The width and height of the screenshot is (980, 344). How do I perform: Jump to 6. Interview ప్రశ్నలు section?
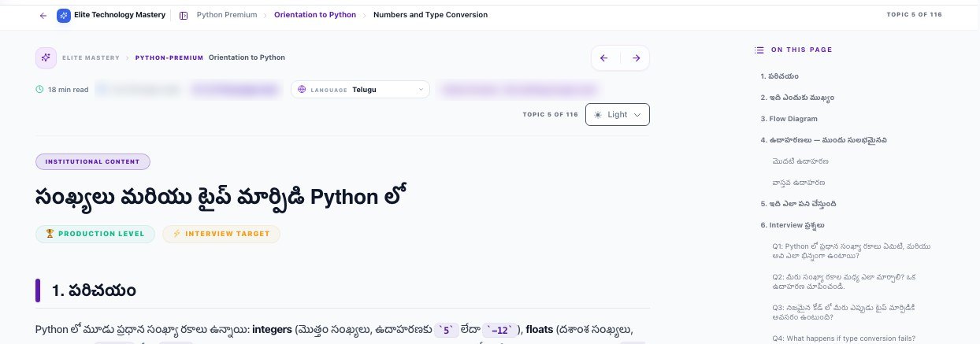[x=792, y=225]
